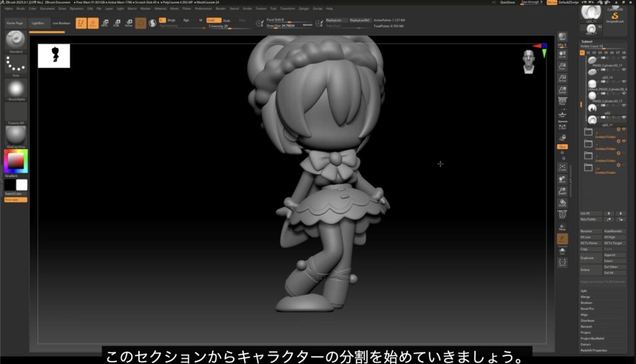Click the Solo mode icon
This screenshot has height=364, width=636.
point(562,251)
